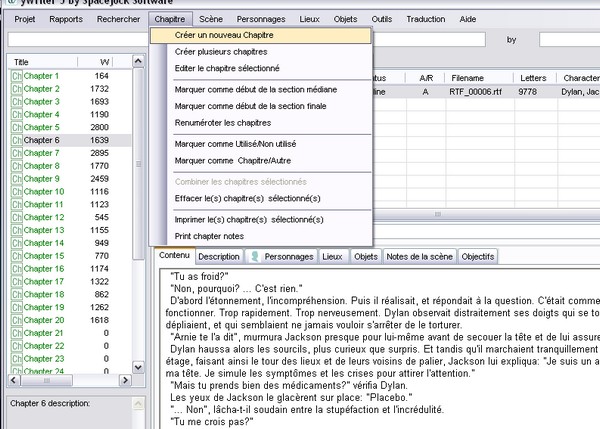The image size is (600, 429).
Task: Click the 9778 letters cell
Action: (535, 92)
